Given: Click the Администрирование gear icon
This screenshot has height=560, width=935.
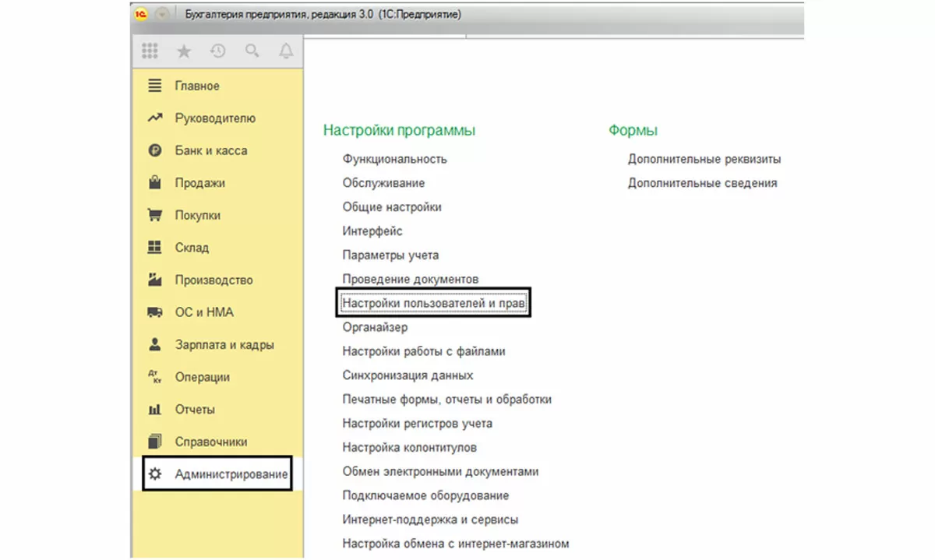Looking at the screenshot, I should point(155,474).
